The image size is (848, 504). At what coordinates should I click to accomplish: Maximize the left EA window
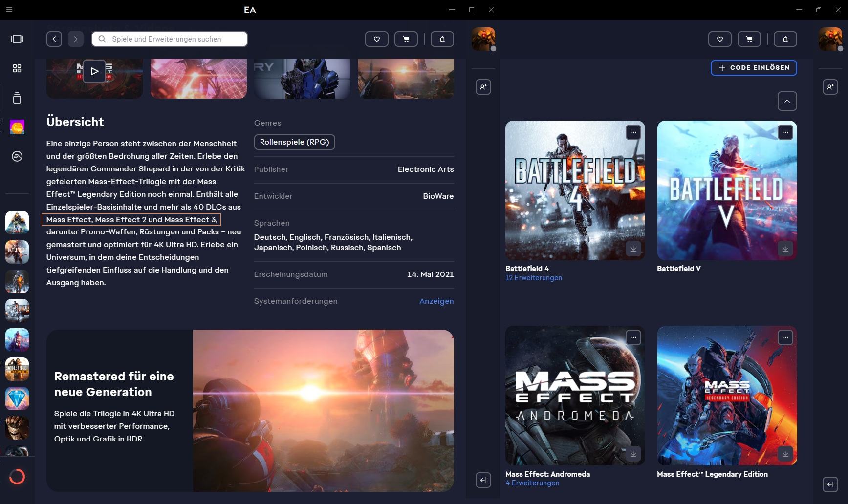472,9
